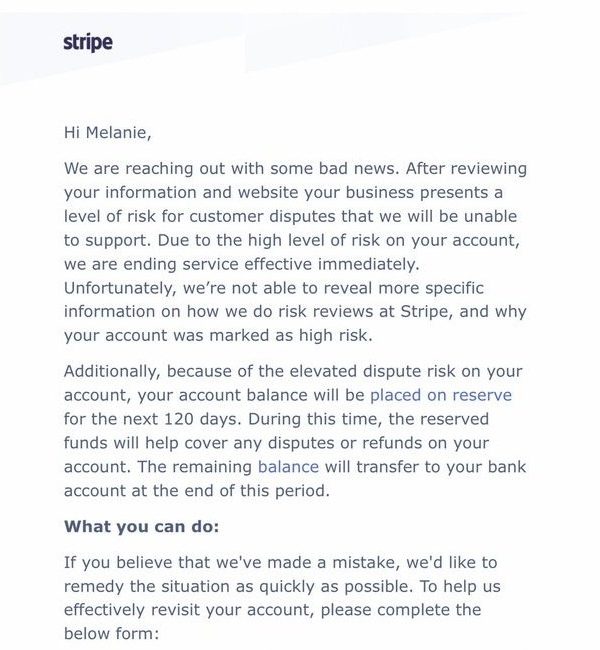The image size is (600, 650).
Task: Follow the "balance" hyperlink
Action: pyautogui.click(x=288, y=467)
